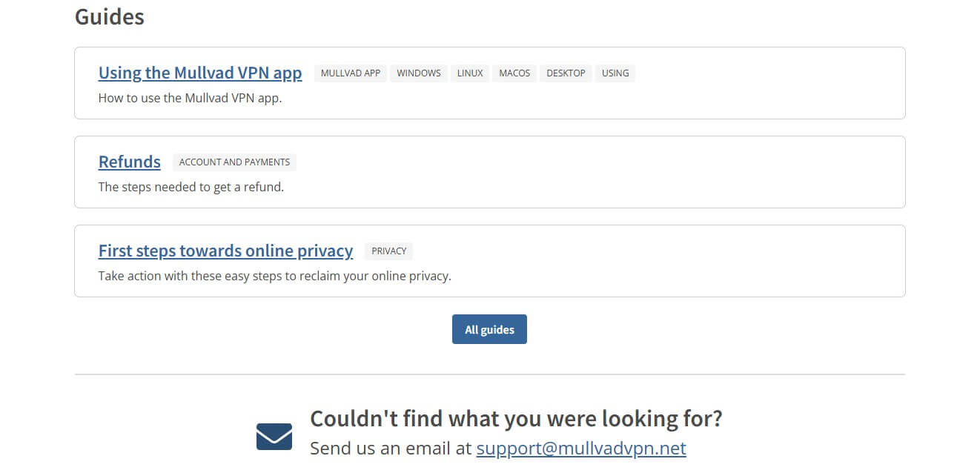Click the 'Send us an email at' text
980x476 pixels.
[x=391, y=449]
